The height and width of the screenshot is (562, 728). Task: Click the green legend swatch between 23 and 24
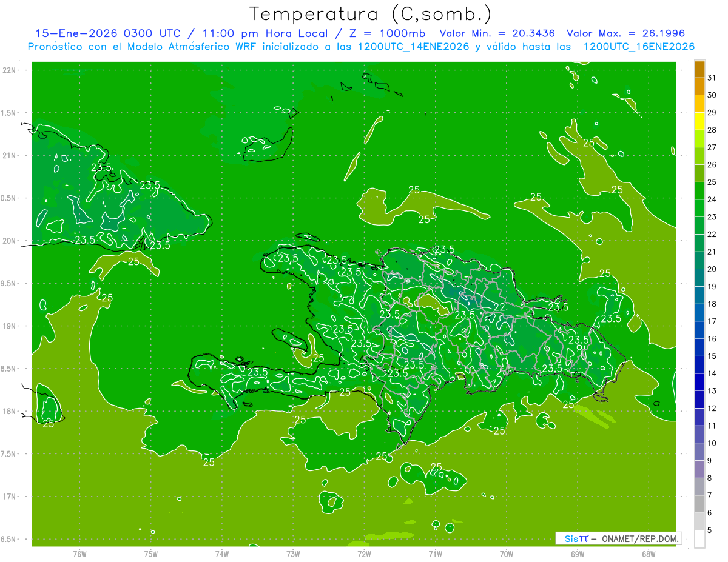699,208
